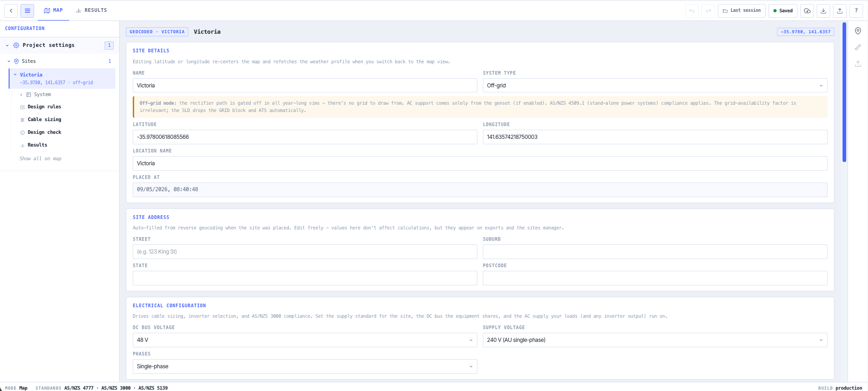Click the coordinates badge in header
The image size is (868, 391).
pyautogui.click(x=806, y=32)
